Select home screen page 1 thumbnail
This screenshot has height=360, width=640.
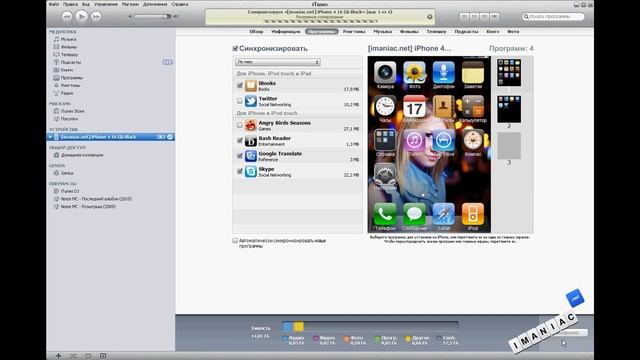tap(509, 73)
